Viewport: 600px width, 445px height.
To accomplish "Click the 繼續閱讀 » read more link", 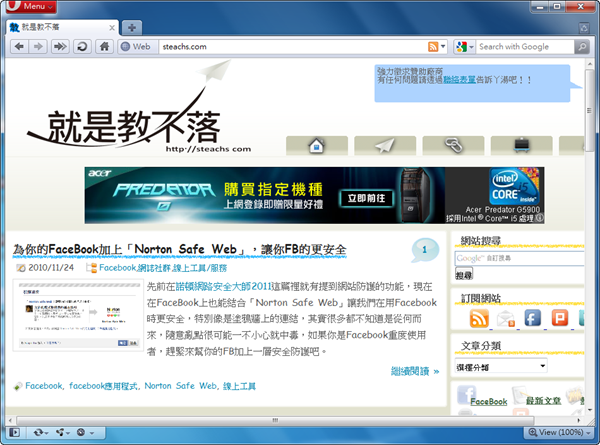I will point(415,371).
